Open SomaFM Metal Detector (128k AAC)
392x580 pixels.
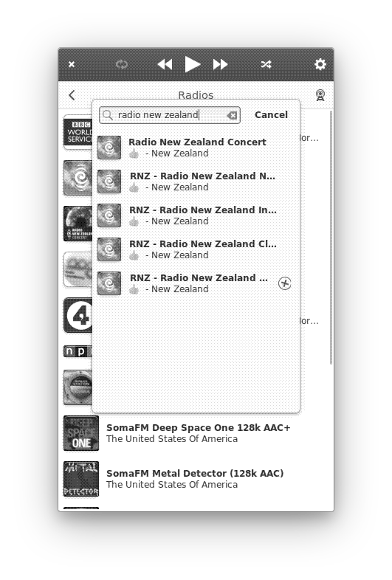point(196,479)
